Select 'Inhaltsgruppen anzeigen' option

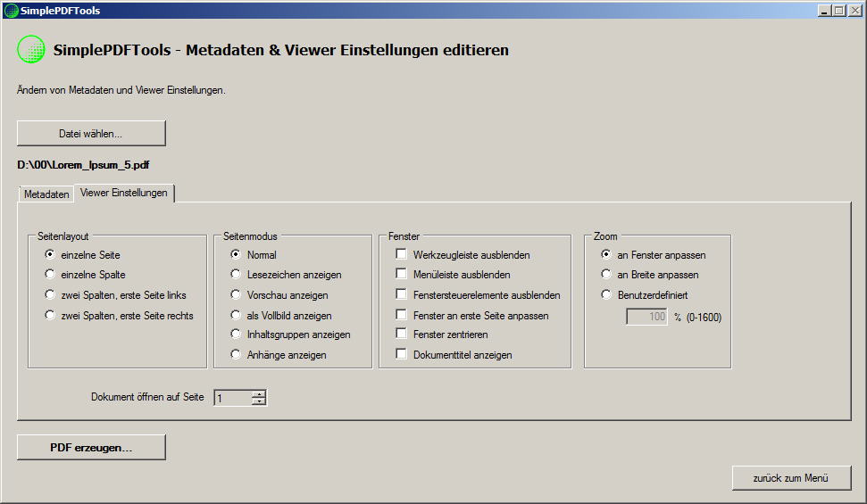point(236,334)
